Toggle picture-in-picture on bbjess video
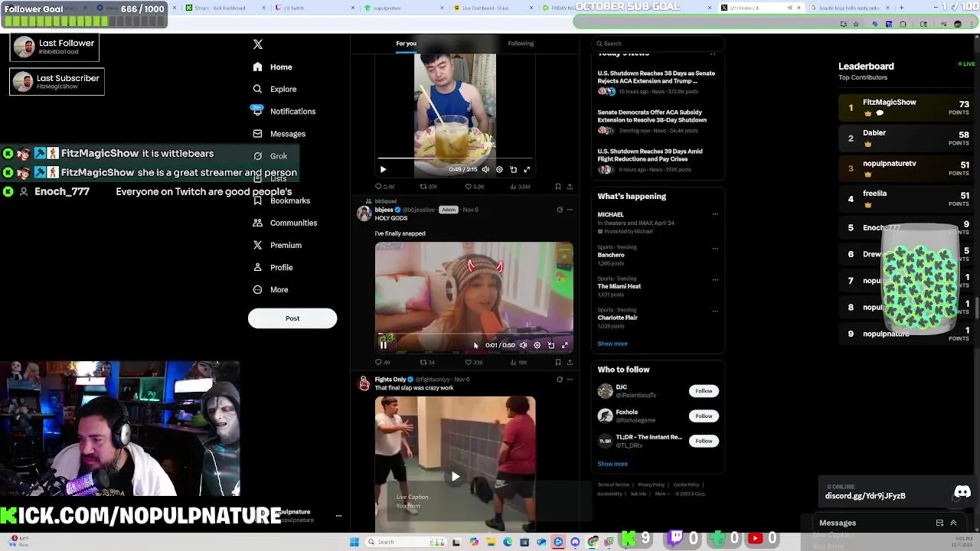Image resolution: width=980 pixels, height=551 pixels. click(550, 345)
